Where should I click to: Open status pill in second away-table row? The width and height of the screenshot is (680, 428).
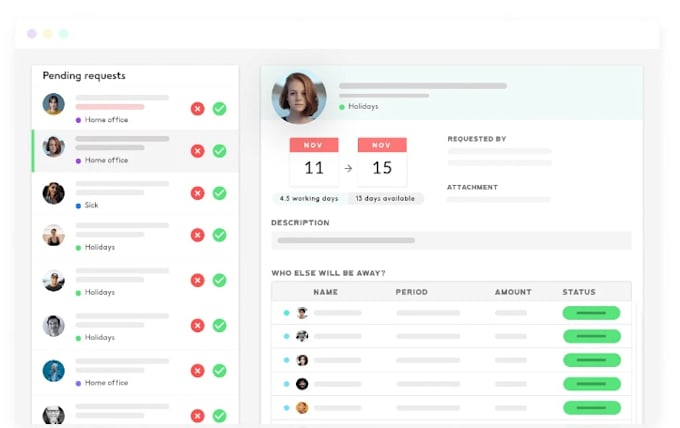click(591, 336)
